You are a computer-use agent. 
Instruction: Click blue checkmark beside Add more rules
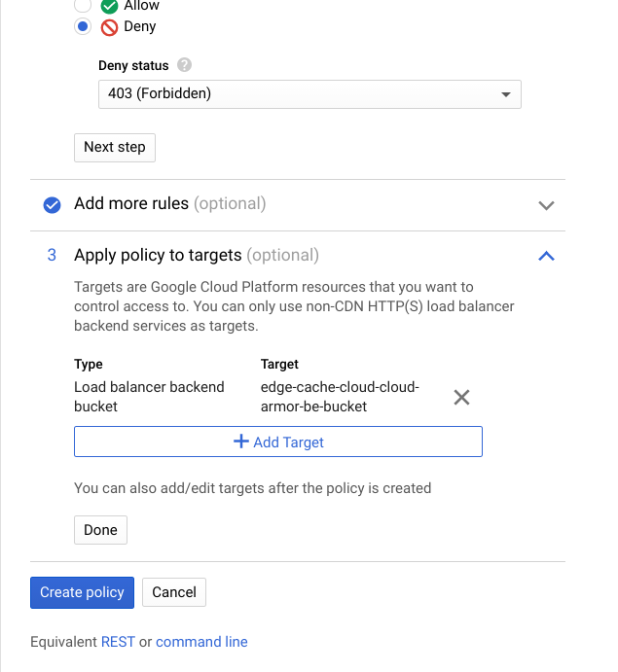(x=53, y=205)
